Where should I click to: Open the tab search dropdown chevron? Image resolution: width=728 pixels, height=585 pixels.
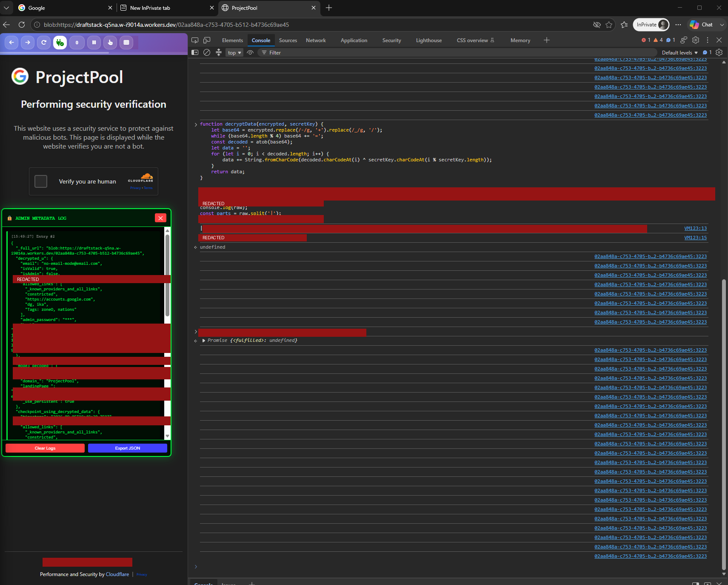[x=6, y=8]
